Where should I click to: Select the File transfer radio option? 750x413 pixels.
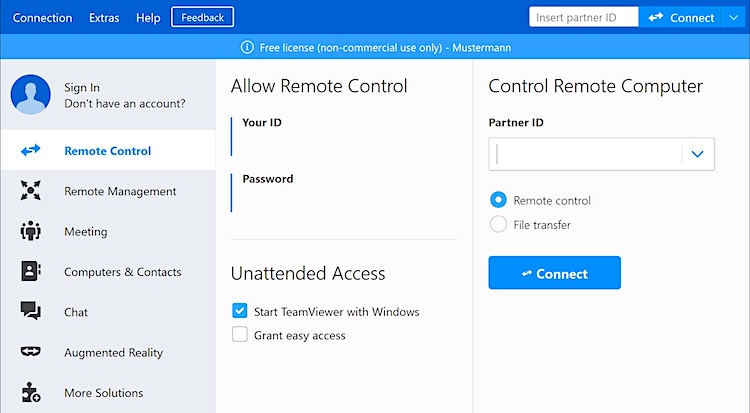tap(498, 224)
